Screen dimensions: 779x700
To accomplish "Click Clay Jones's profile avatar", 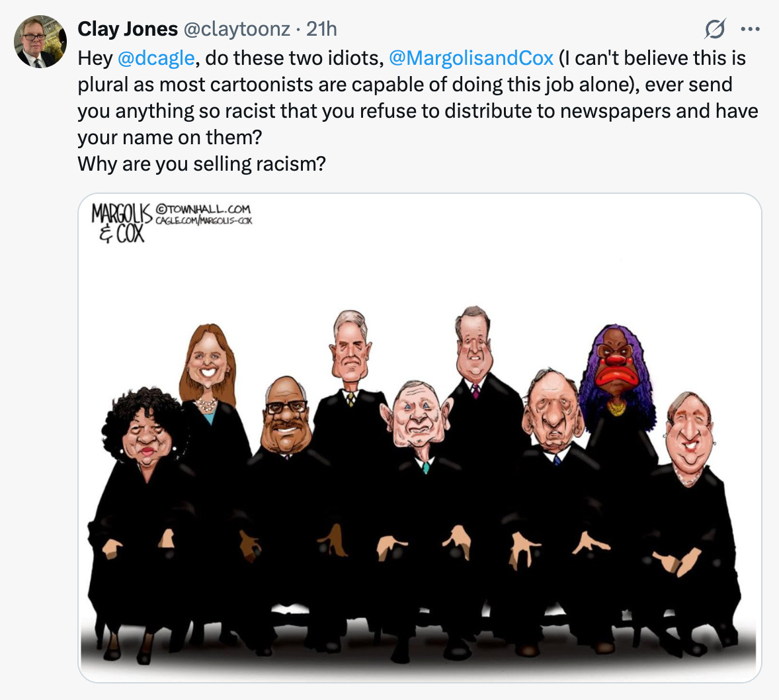I will 40,42.
